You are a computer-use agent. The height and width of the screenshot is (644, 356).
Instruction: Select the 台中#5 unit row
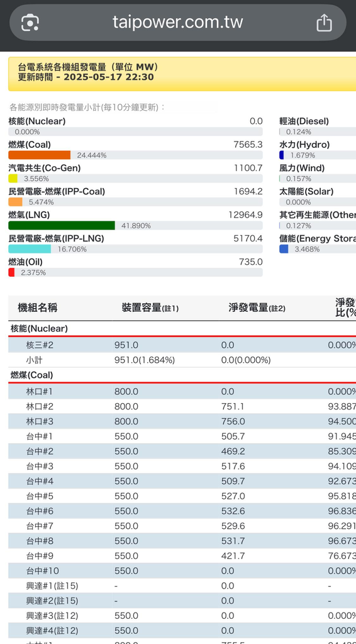[182, 496]
